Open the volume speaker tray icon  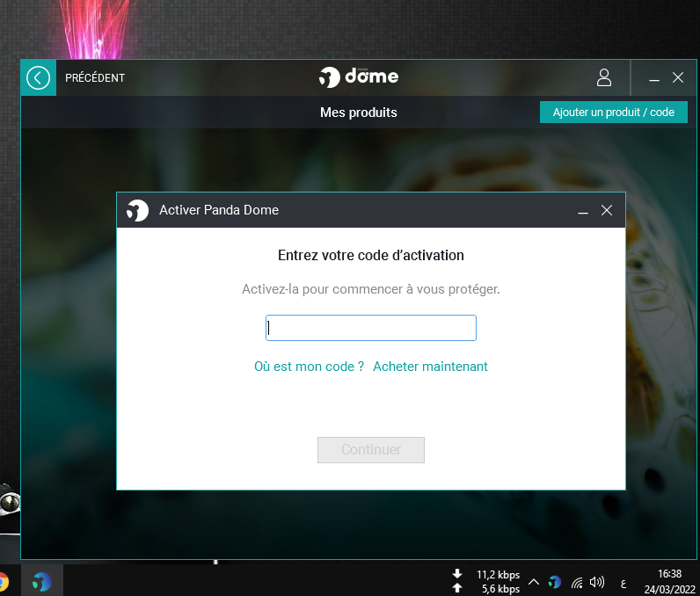[597, 582]
